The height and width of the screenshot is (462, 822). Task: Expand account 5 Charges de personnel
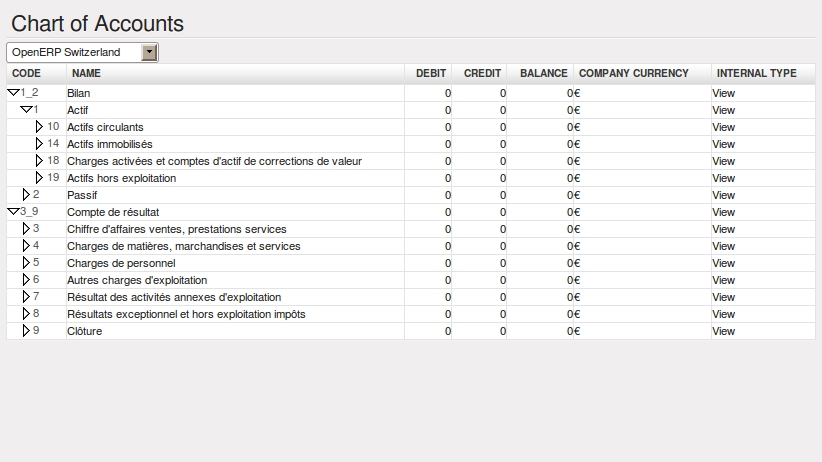click(x=26, y=263)
